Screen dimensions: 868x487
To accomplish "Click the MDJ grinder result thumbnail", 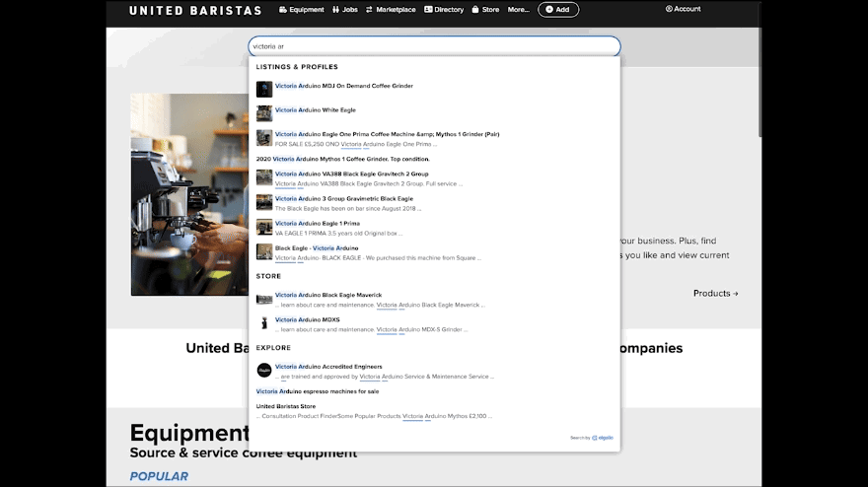I will pos(264,89).
